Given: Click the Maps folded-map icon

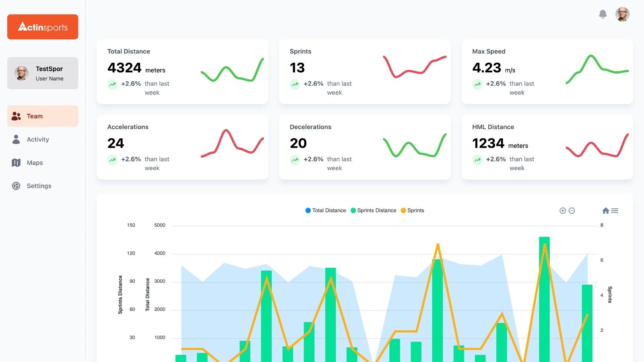Looking at the screenshot, I should [16, 162].
